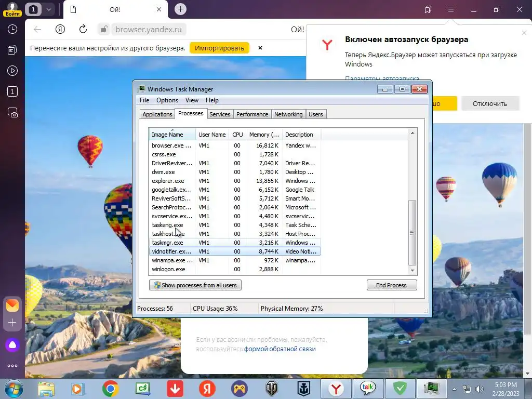Close the Ой! browser tab
Viewport: 532px width, 399px height.
click(159, 9)
